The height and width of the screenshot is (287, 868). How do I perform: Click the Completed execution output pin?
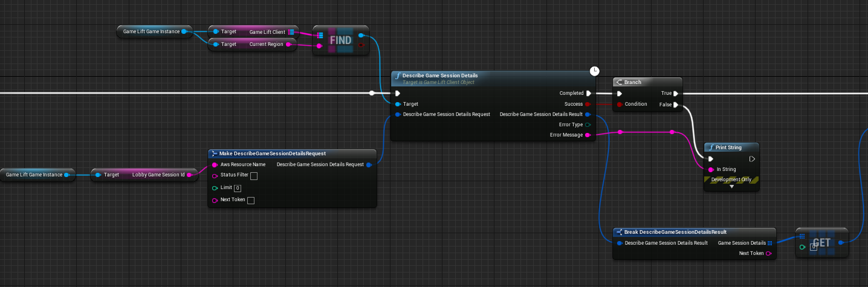pos(588,94)
